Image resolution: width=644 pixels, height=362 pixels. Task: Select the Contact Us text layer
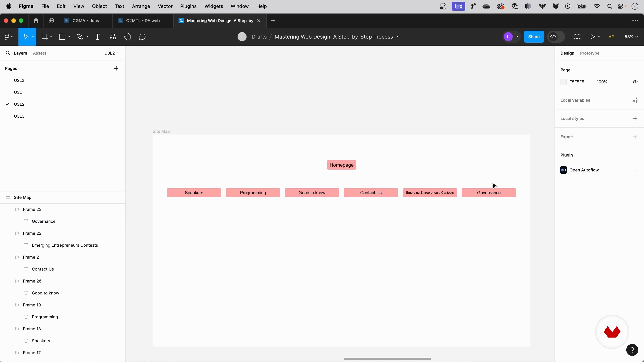(63, 269)
